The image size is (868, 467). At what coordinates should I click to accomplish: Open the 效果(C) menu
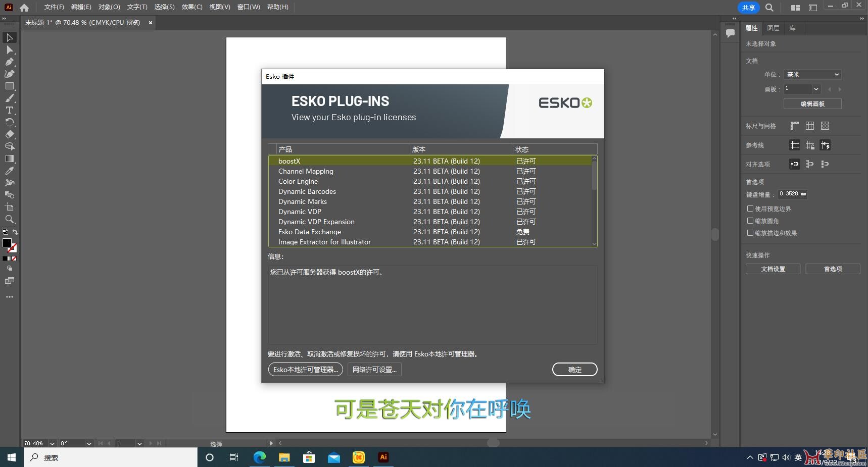tap(192, 7)
